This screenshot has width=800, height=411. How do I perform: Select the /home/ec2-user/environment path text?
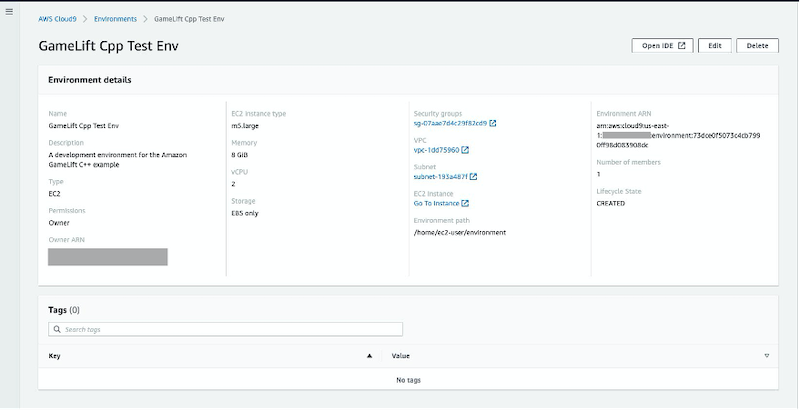(460, 232)
